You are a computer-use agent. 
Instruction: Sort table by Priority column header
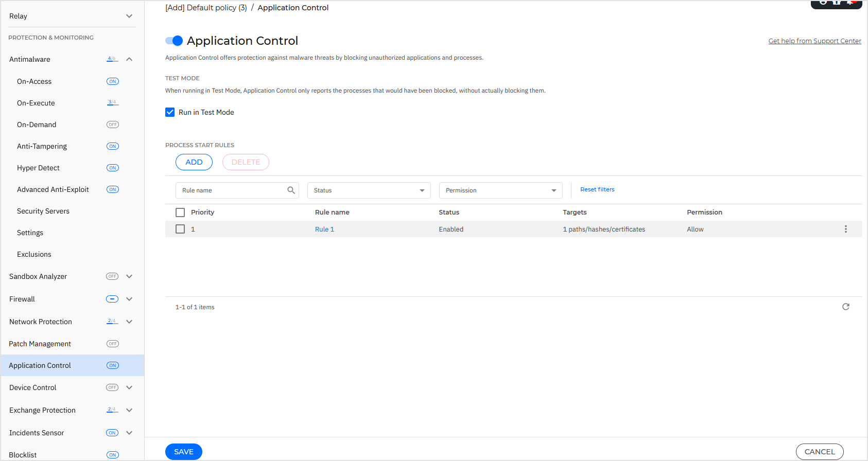[202, 212]
